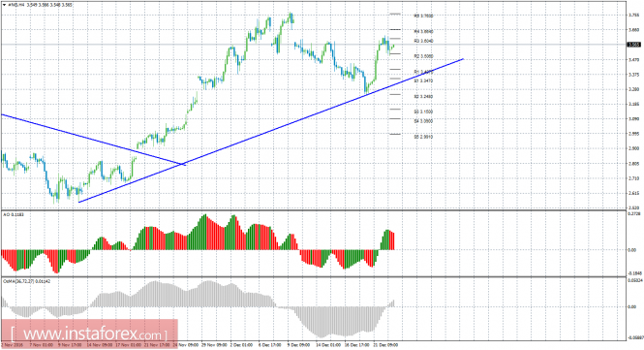Select the descending blue trendline

(94, 140)
